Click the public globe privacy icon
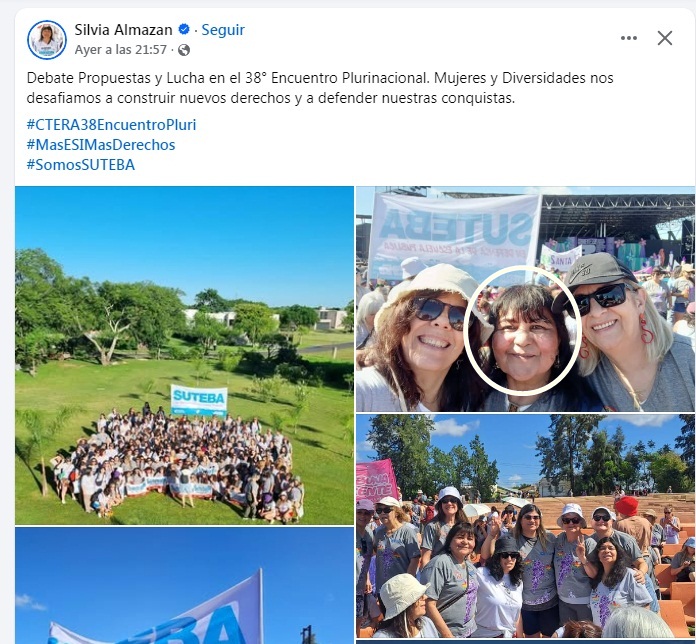 (184, 50)
